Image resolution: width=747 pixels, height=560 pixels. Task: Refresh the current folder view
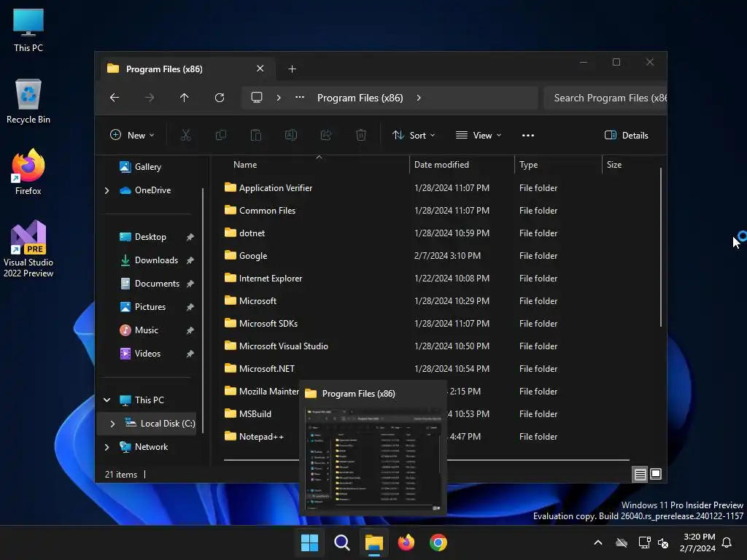[x=220, y=98]
